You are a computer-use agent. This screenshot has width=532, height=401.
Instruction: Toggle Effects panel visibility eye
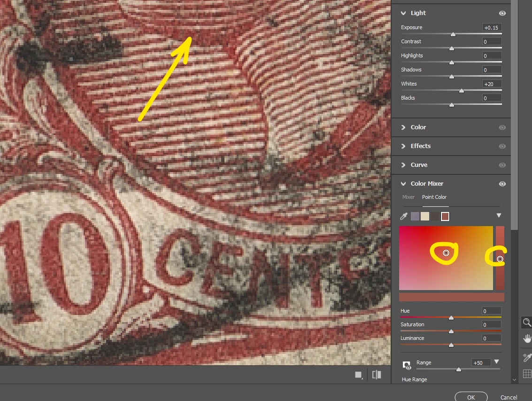(x=502, y=146)
